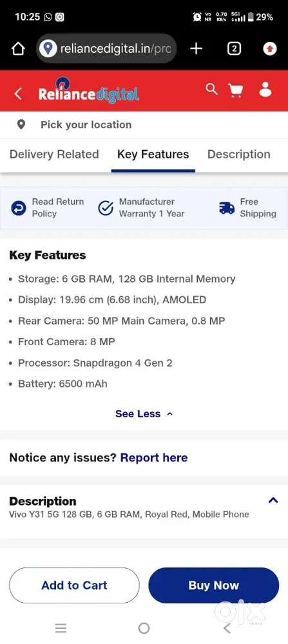
Task: Switch to the Description tab
Action: coord(238,155)
